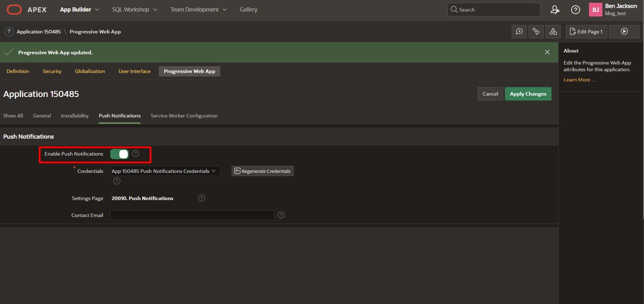Viewport: 644px width, 304px height.
Task: Click the Cancel button
Action: 490,94
